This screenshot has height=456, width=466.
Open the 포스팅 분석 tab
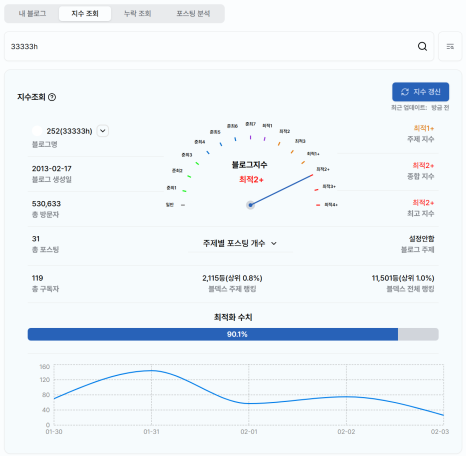pyautogui.click(x=193, y=14)
